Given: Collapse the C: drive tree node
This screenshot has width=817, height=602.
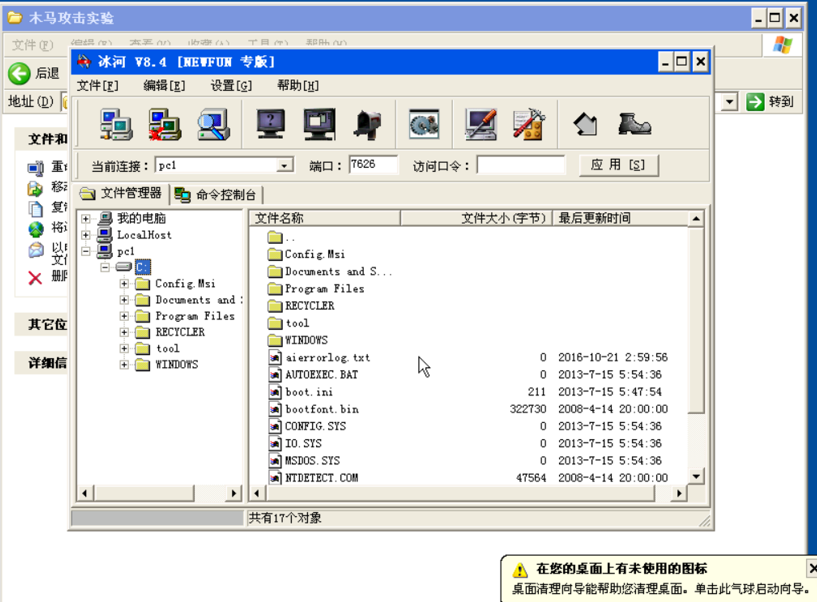Looking at the screenshot, I should point(105,267).
